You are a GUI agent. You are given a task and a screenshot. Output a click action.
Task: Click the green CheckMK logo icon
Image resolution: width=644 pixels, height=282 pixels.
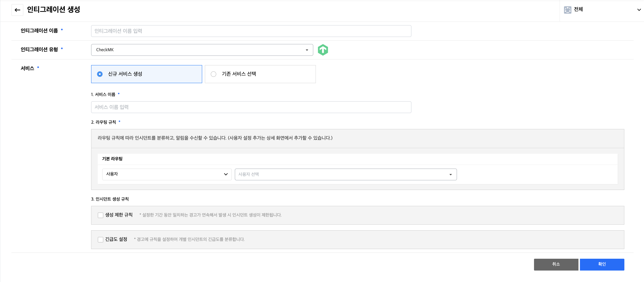(x=323, y=50)
